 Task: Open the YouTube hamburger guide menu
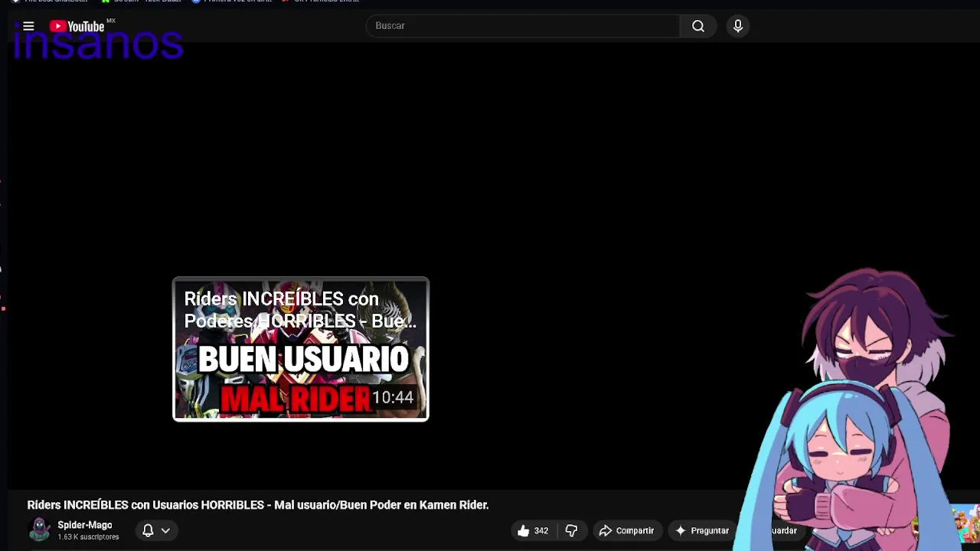tap(28, 26)
